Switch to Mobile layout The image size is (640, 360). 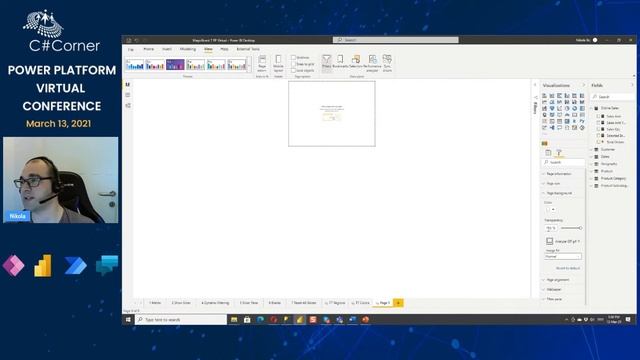pyautogui.click(x=278, y=63)
